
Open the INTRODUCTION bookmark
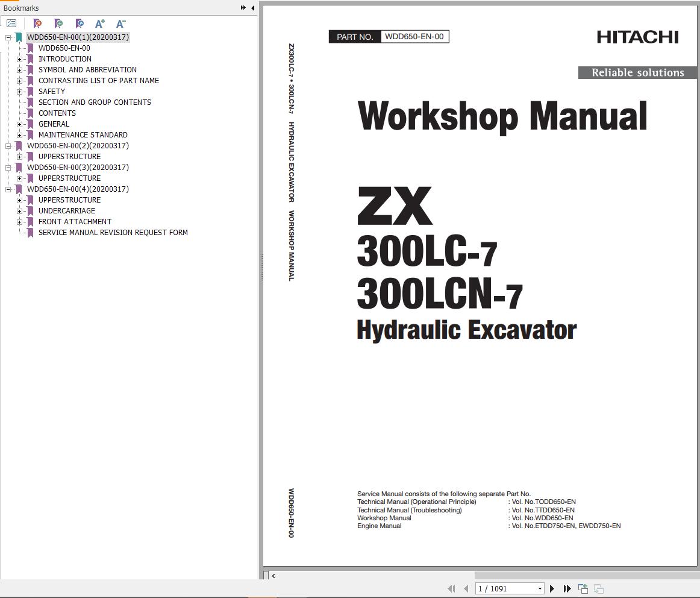[64, 59]
